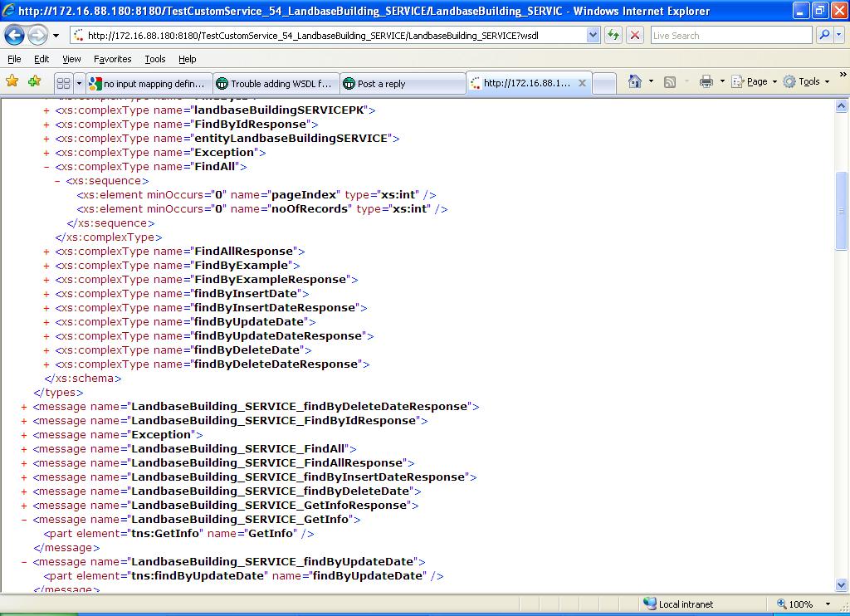Click the Quick Tabs grid icon
Image resolution: width=850 pixels, height=616 pixels.
click(63, 84)
